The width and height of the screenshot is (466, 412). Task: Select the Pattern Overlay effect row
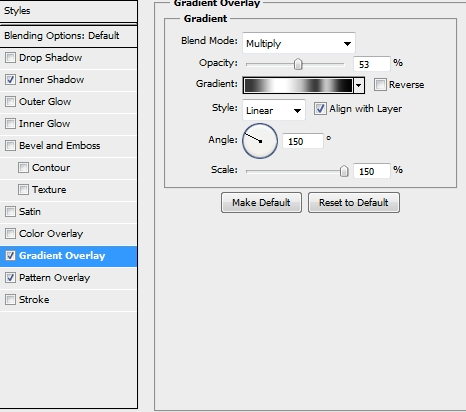68,278
